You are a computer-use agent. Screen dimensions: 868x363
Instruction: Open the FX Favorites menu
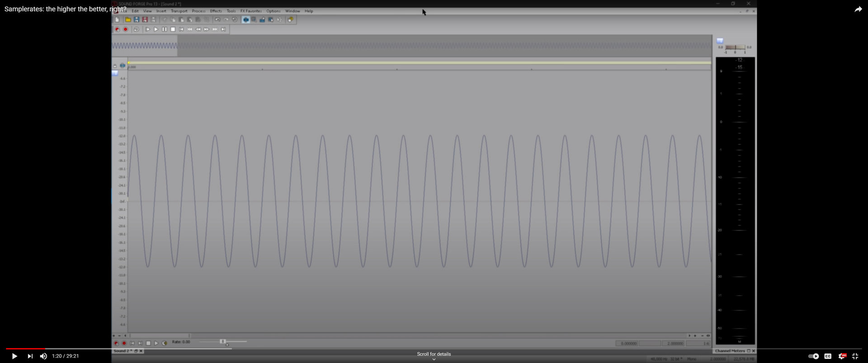pos(251,11)
